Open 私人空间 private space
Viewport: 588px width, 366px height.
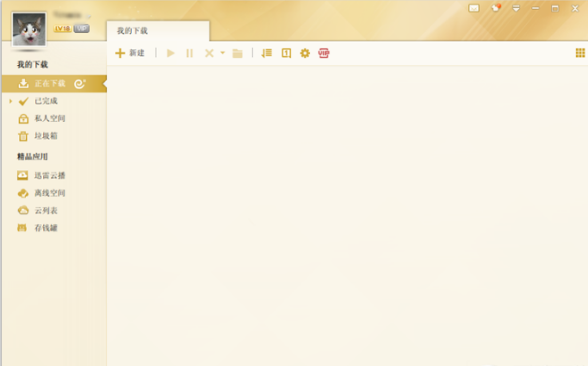50,118
